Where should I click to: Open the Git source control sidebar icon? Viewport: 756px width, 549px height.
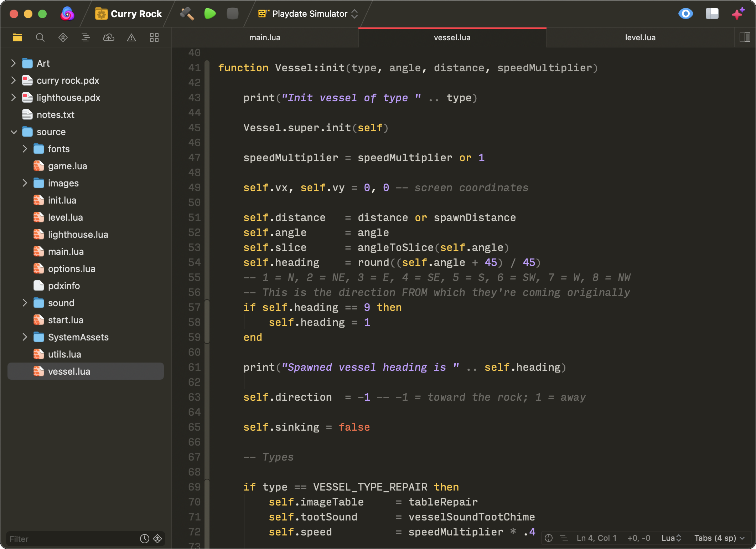pos(63,37)
